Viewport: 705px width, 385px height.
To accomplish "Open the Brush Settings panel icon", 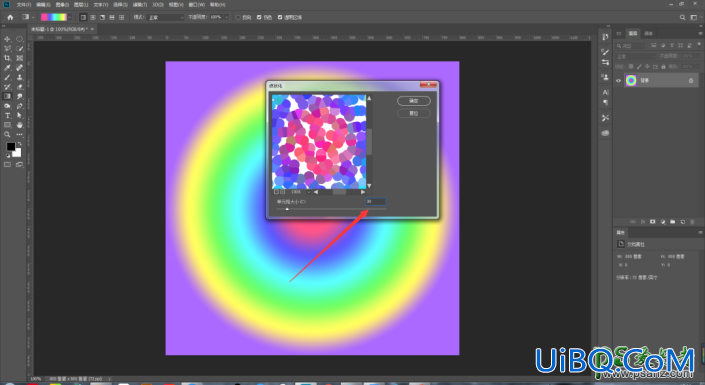I will [605, 52].
